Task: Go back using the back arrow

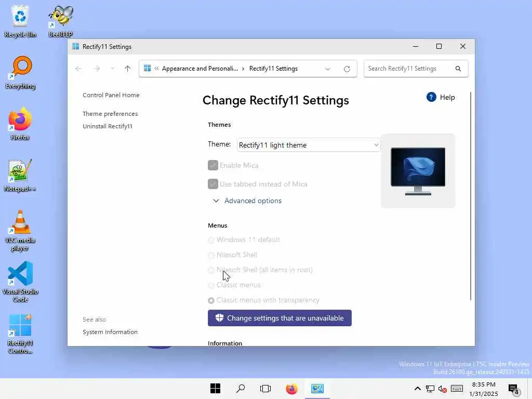Action: [x=78, y=69]
